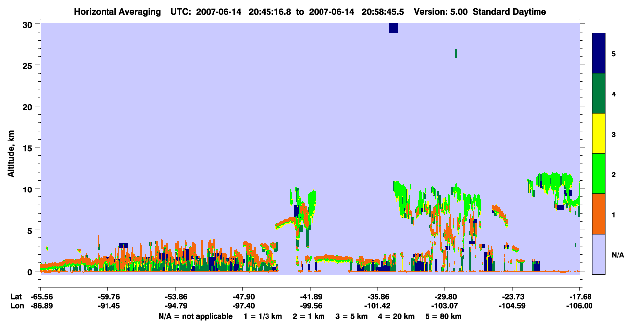Click the 'Horizontal Averaging' title text
The image size is (644, 330).
[117, 12]
